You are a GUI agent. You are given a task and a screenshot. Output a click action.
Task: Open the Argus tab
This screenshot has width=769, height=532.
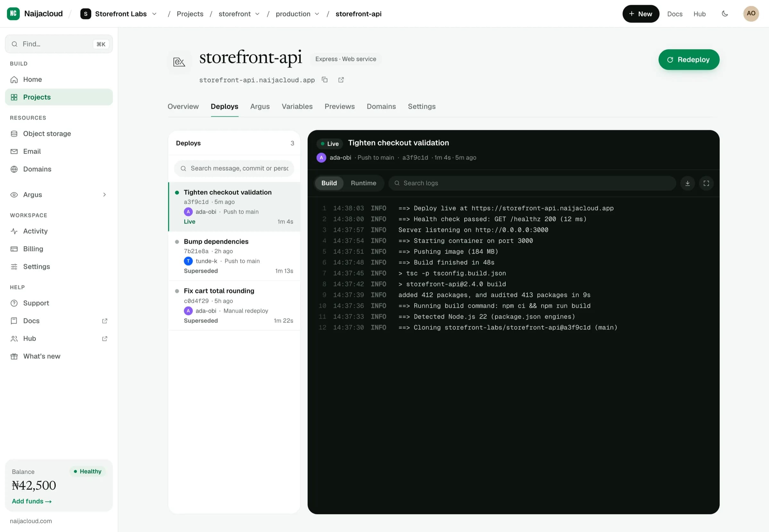point(260,106)
